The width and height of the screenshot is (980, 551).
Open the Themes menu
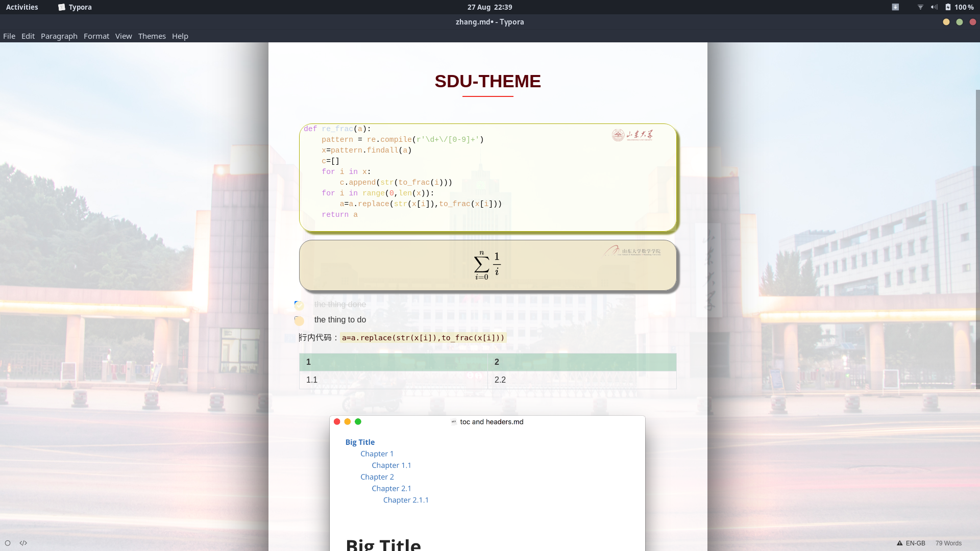(x=152, y=36)
